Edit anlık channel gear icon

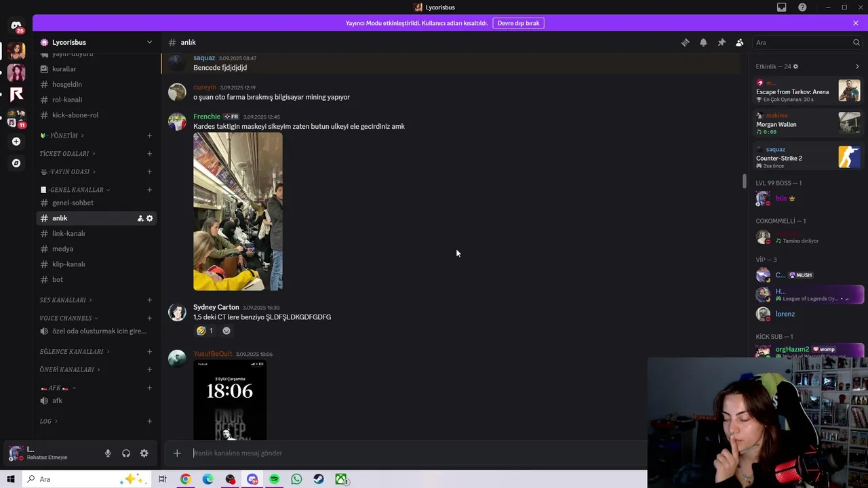(x=150, y=218)
